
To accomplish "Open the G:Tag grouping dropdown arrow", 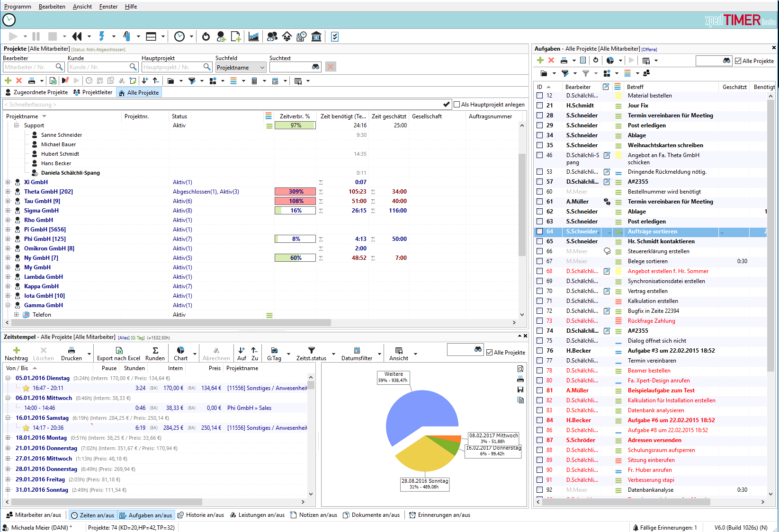I will coord(288,354).
